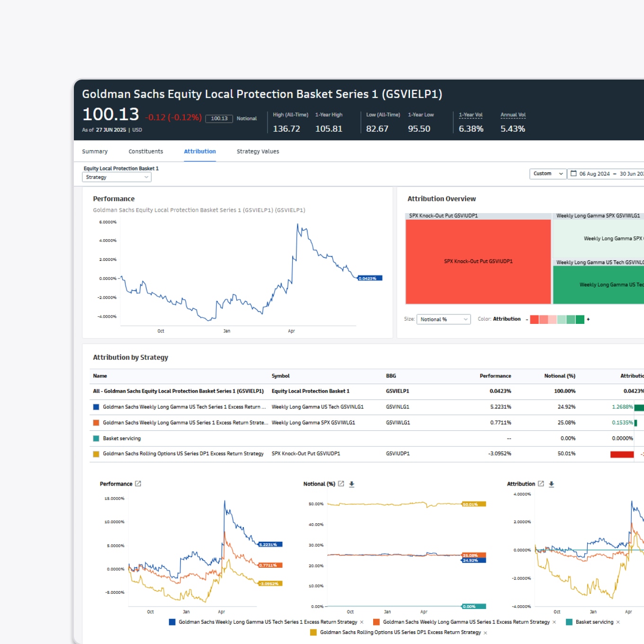The width and height of the screenshot is (644, 644).
Task: Click the SPX Knock-Out Put treemap tile
Action: pyautogui.click(x=478, y=261)
